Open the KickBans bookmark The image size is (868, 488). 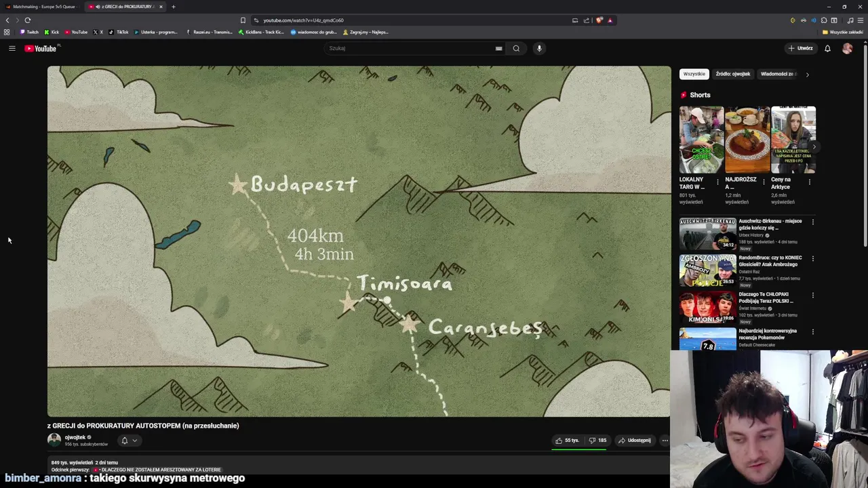pos(261,32)
